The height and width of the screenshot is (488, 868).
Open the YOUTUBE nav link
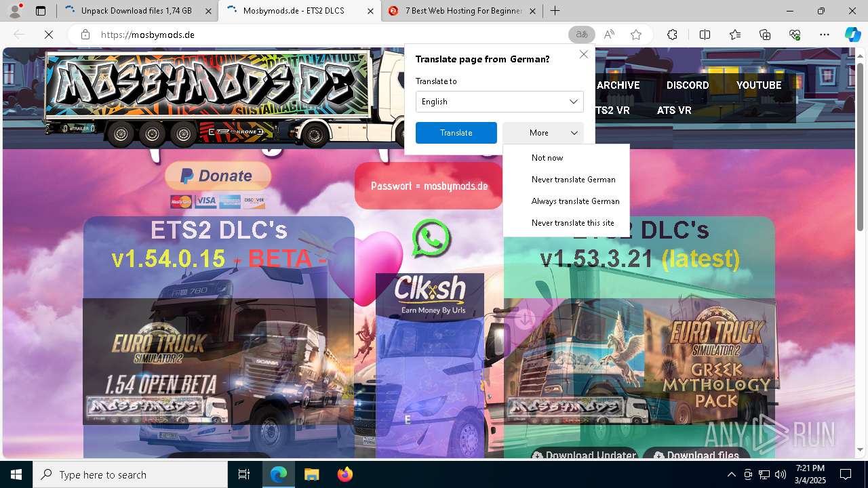click(759, 85)
